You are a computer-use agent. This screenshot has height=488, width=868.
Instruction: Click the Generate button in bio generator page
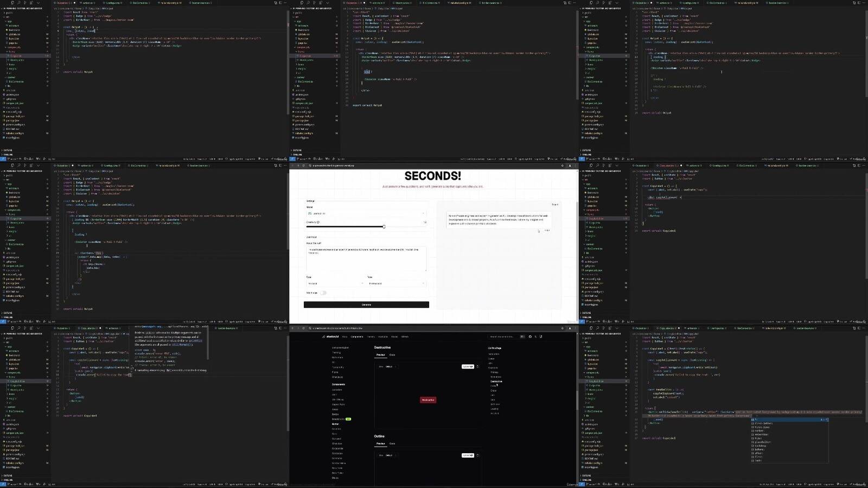(x=366, y=305)
